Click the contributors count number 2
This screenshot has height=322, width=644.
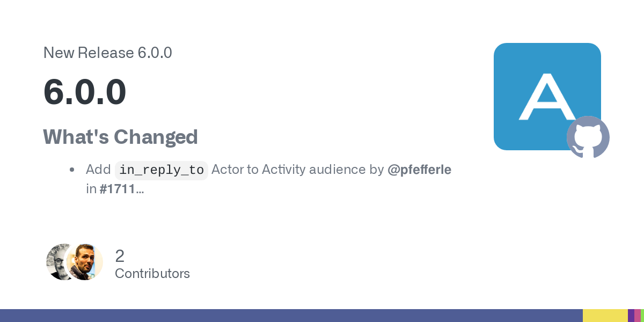tap(120, 255)
